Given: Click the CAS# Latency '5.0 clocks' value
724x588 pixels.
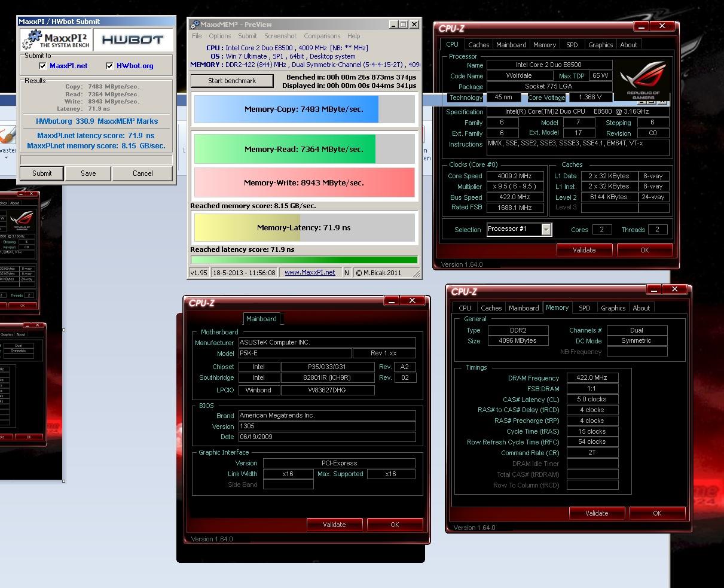Looking at the screenshot, I should 592,400.
